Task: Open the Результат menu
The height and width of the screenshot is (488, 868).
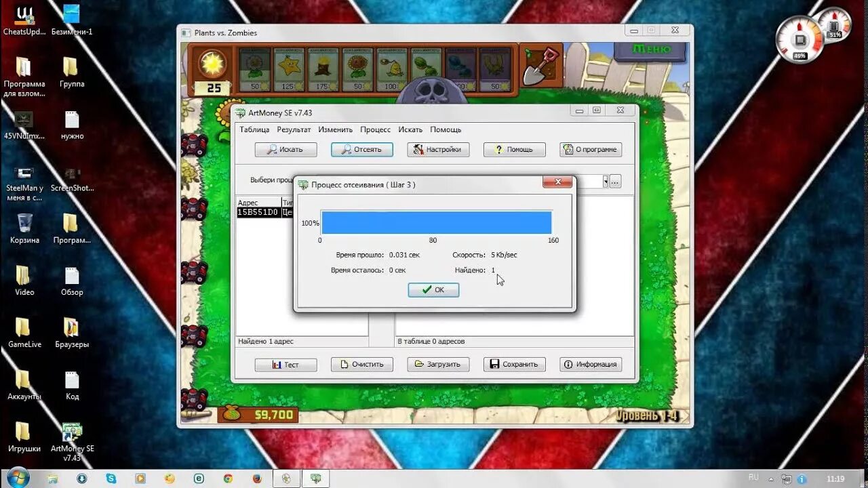Action: click(x=294, y=129)
